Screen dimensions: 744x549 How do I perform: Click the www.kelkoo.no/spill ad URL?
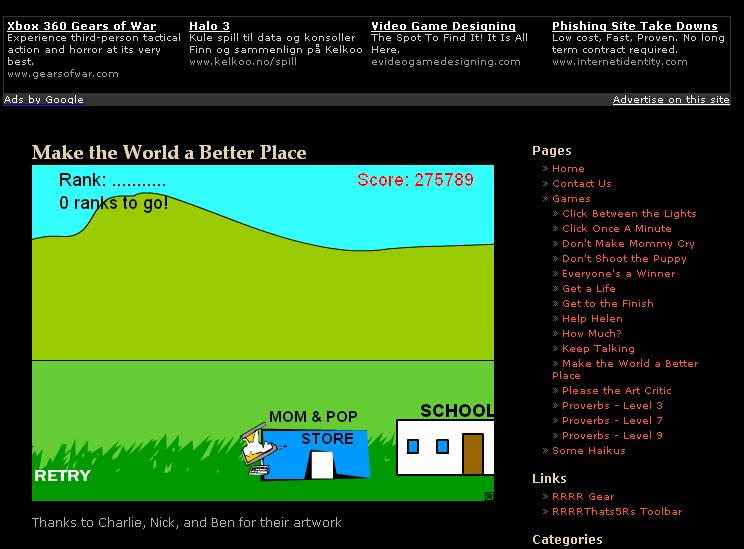point(243,62)
